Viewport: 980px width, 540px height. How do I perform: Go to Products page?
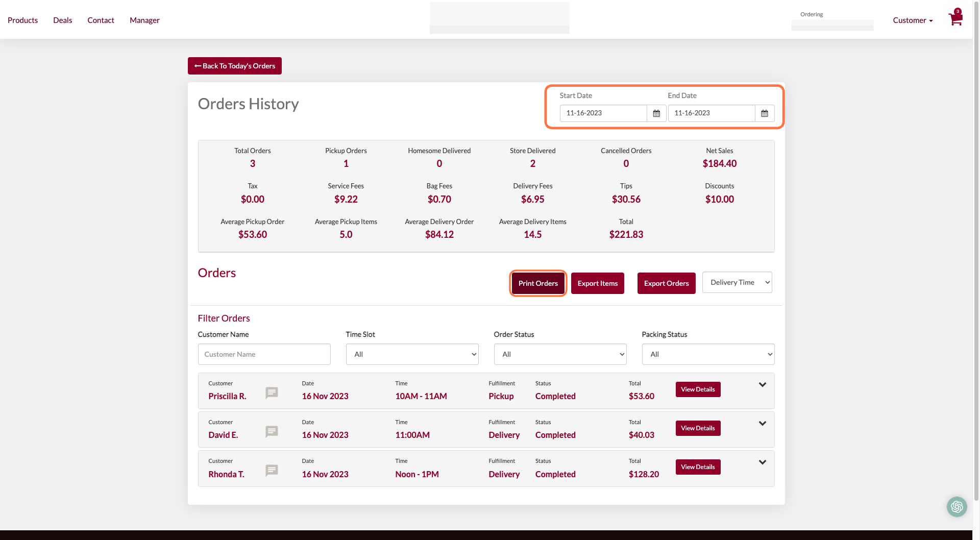tap(22, 20)
